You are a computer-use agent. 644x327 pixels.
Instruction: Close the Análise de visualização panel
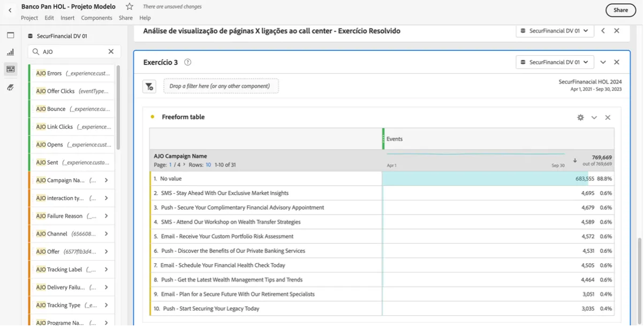[617, 31]
